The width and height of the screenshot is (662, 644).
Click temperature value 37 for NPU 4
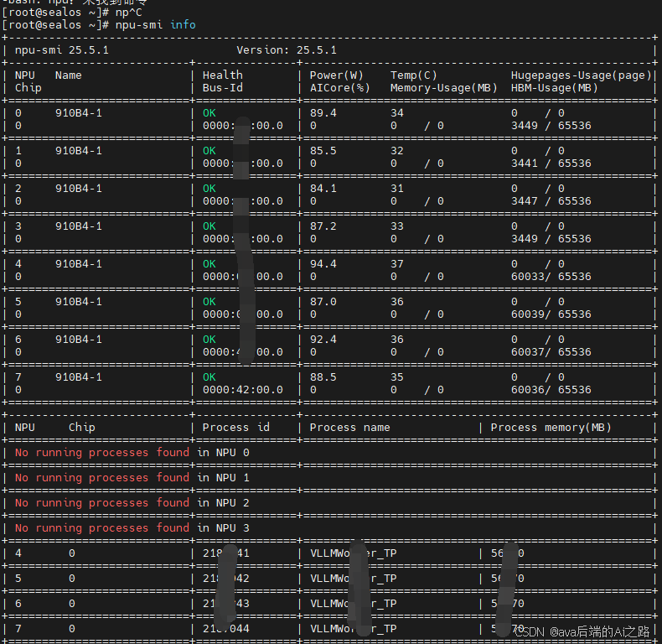[x=397, y=264]
